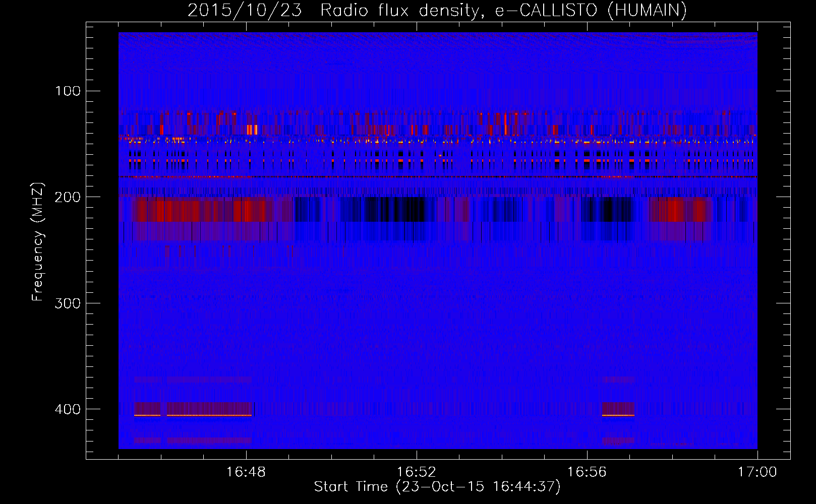The width and height of the screenshot is (816, 504).
Task: Select the 400 frequency axis label
Action: [68, 409]
